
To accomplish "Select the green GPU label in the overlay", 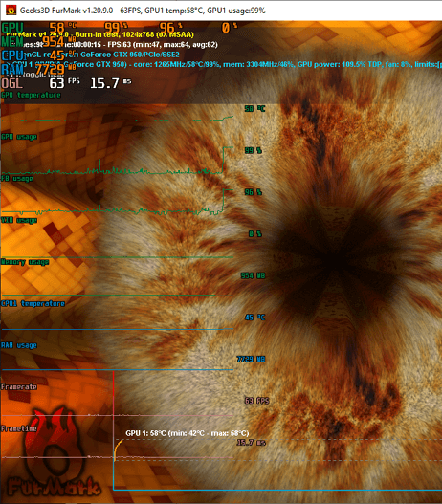I will pyautogui.click(x=12, y=29).
